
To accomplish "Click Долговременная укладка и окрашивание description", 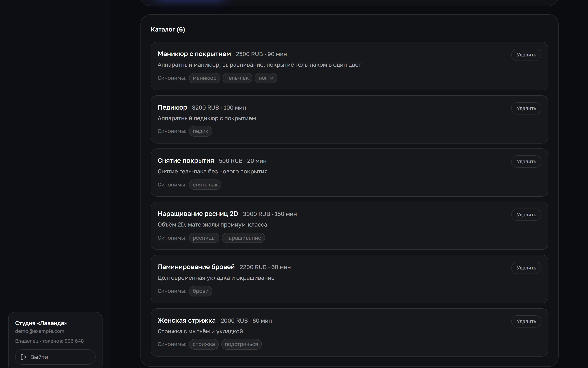I will pos(216,278).
